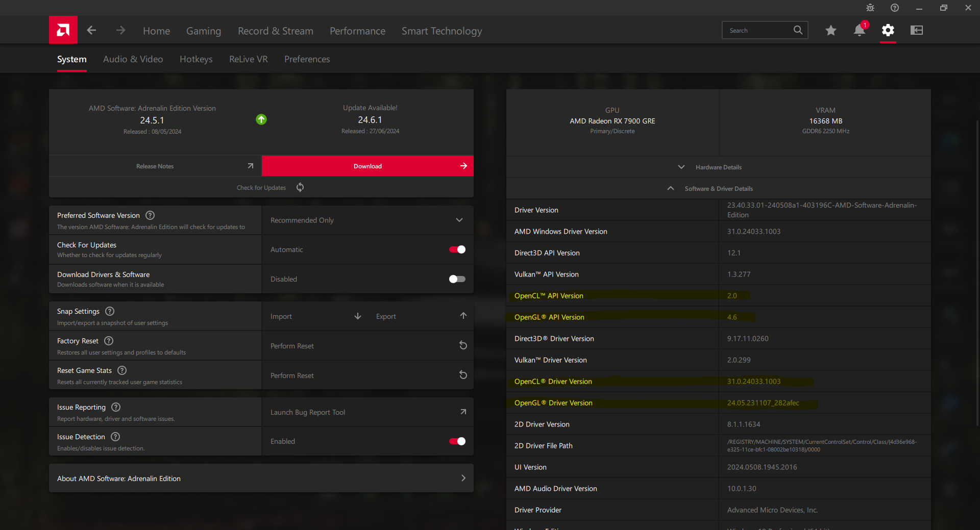Click the AMD Radeon RX 7900 GRE text

(x=612, y=121)
